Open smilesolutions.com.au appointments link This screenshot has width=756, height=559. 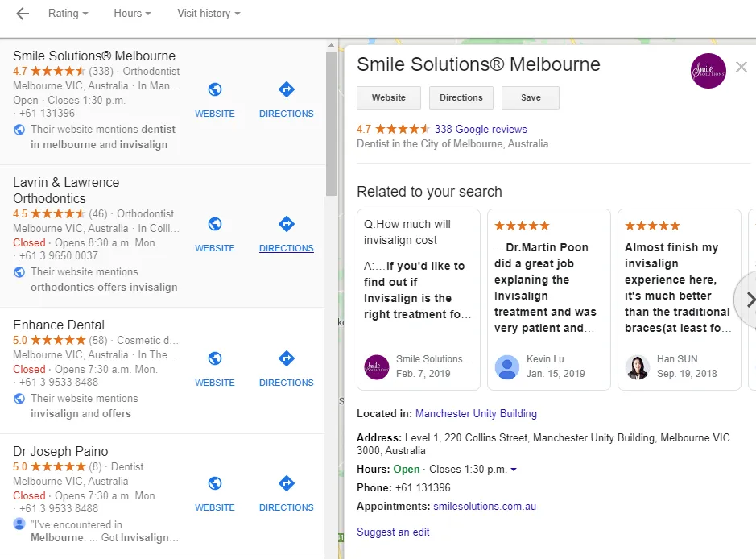click(485, 507)
